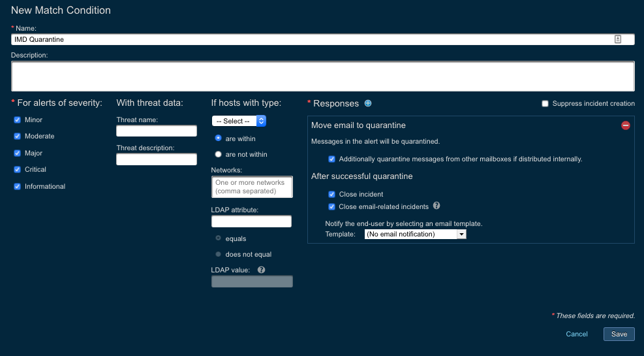Click the autofill icon in Name field
644x356 pixels.
tap(617, 39)
